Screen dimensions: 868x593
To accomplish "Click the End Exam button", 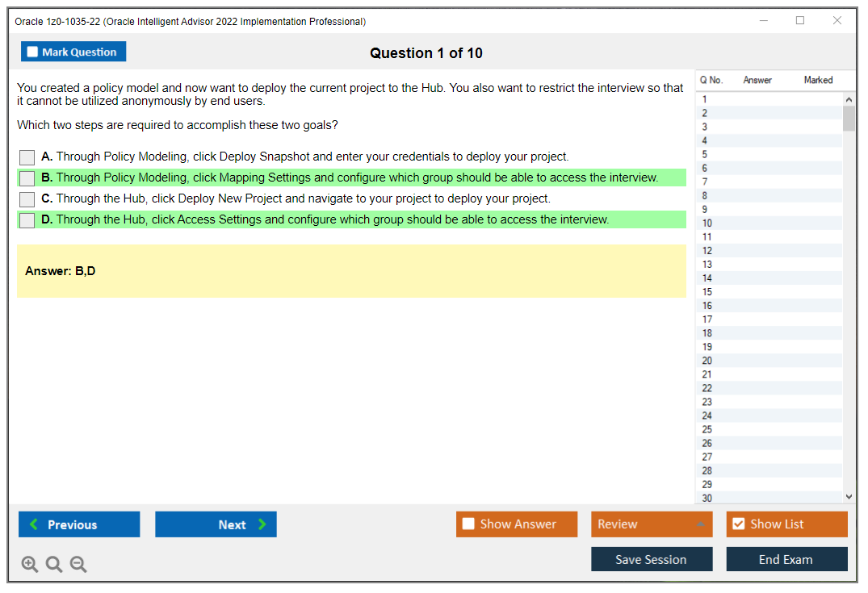I will [x=786, y=558].
